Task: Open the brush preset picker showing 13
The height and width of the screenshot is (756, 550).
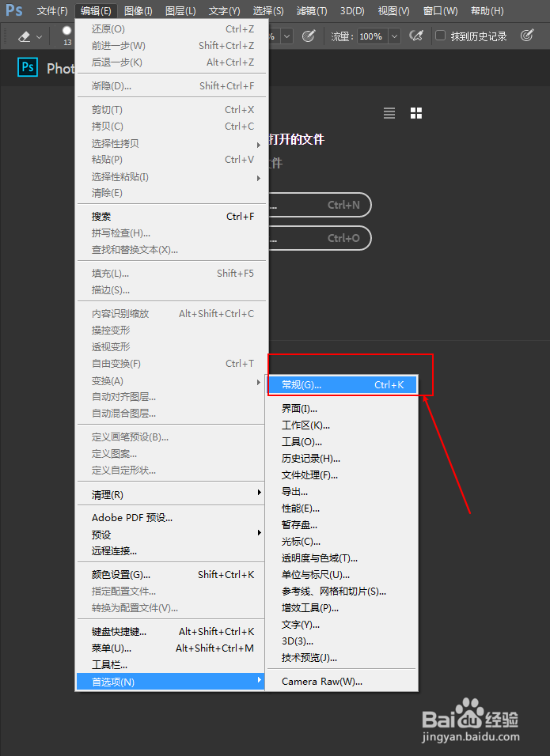Action: (x=67, y=36)
